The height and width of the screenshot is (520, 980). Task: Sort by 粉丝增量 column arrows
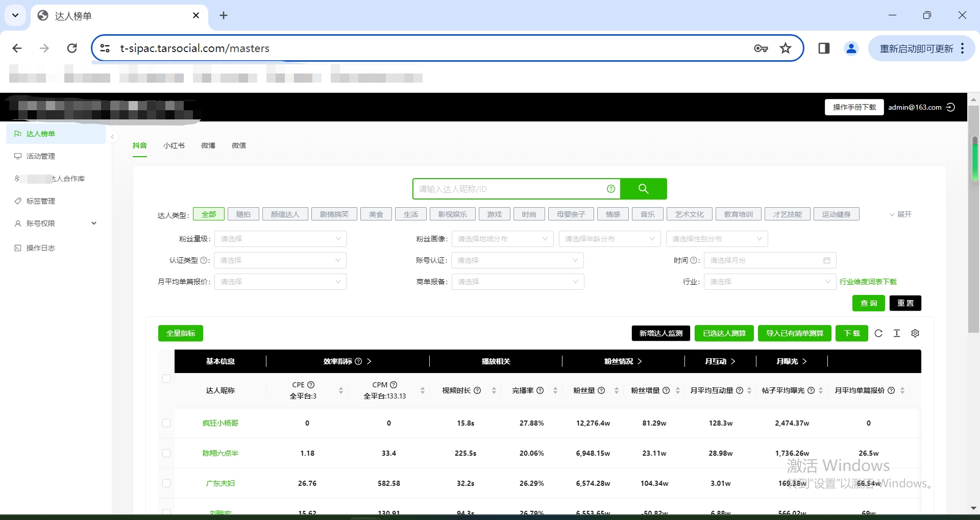pos(678,390)
